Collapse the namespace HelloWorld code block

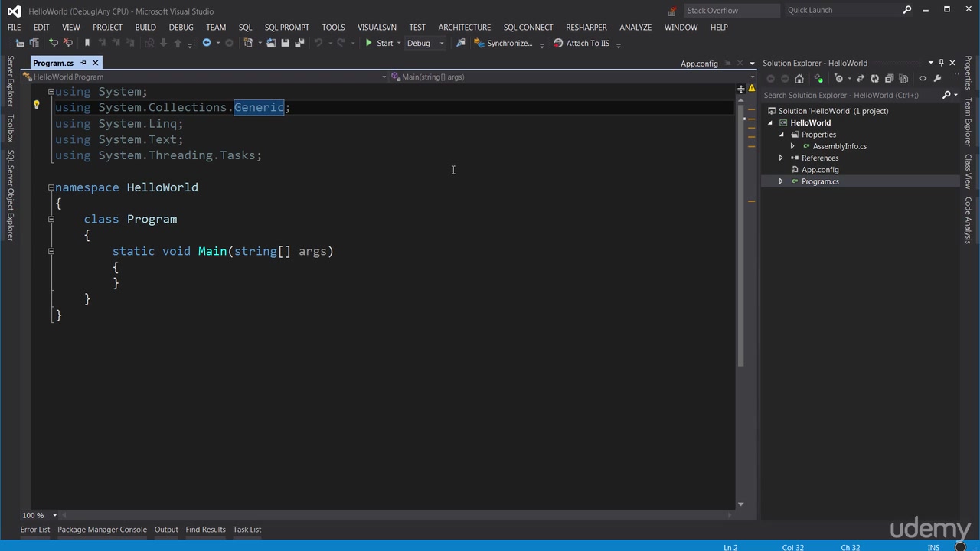pyautogui.click(x=51, y=187)
